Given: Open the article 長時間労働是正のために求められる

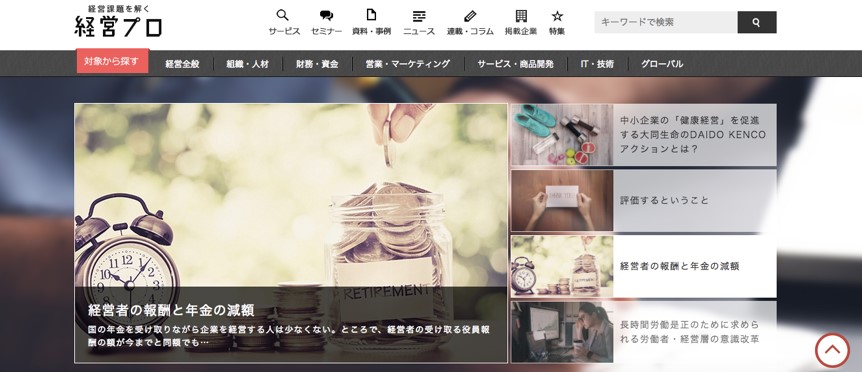Looking at the screenshot, I should [690, 332].
